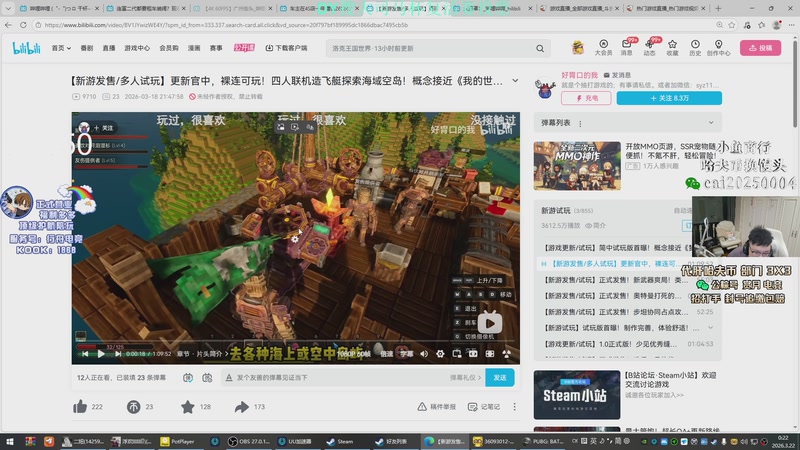The height and width of the screenshot is (450, 800).
Task: Enter picture-in-picture mode
Action: [457, 354]
